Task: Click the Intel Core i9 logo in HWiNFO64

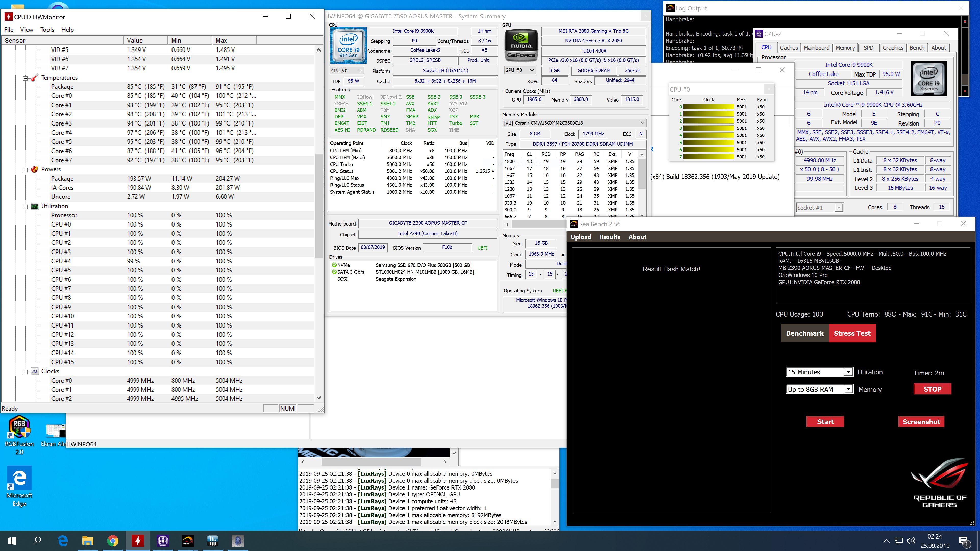Action: (348, 45)
